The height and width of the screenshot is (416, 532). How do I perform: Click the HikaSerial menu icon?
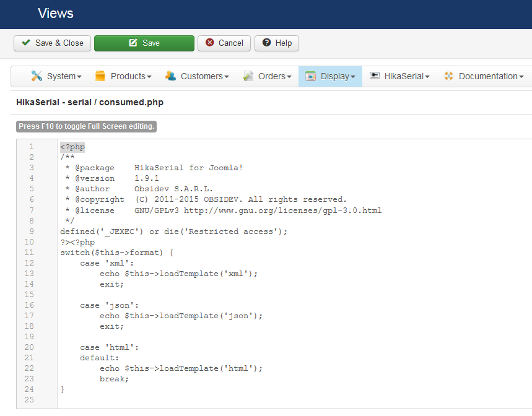375,76
